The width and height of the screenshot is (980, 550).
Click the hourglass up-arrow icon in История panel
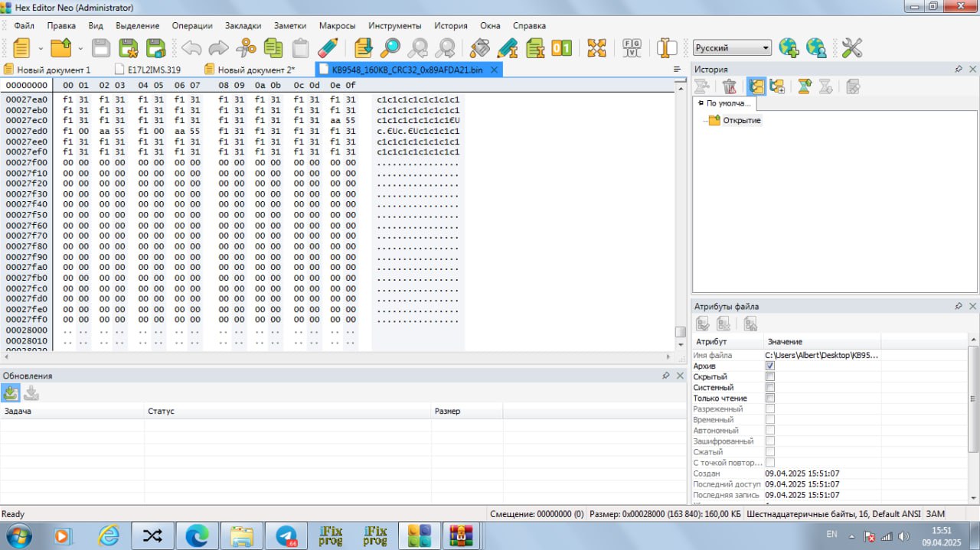point(805,86)
